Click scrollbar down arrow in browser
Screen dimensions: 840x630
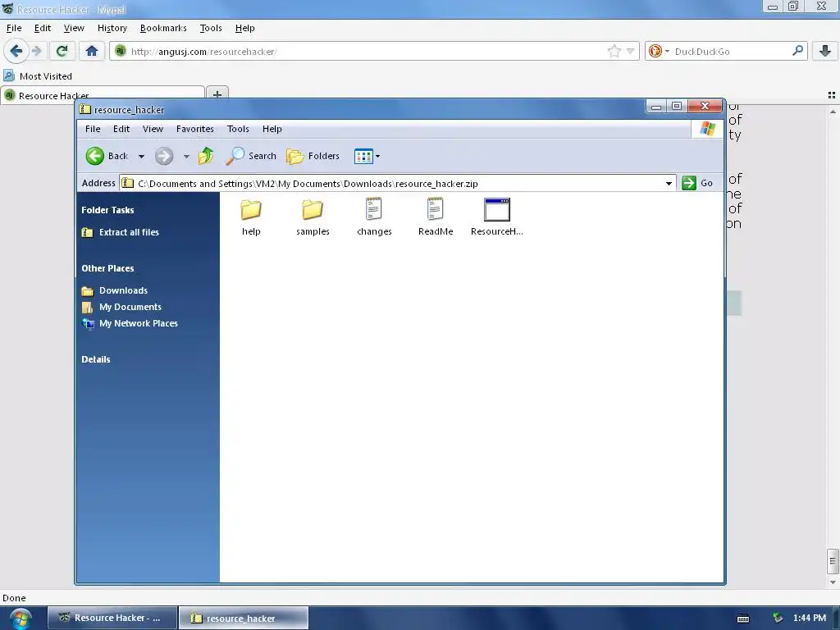click(x=833, y=582)
